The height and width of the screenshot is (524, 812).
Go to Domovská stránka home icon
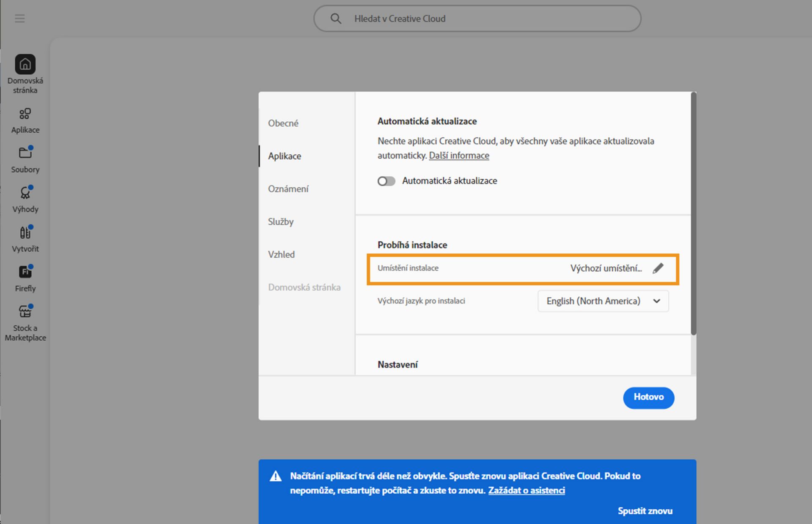click(x=25, y=65)
